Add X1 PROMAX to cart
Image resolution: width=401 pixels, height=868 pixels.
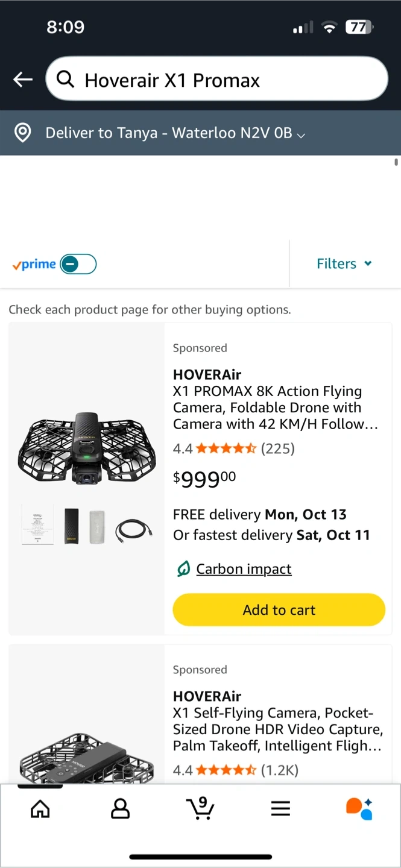(279, 610)
